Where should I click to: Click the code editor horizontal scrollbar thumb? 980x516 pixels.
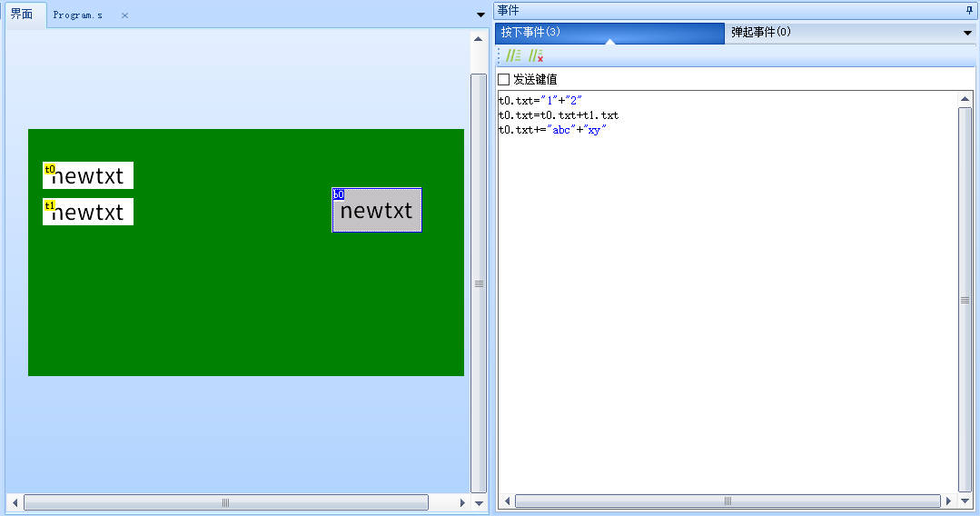click(727, 501)
